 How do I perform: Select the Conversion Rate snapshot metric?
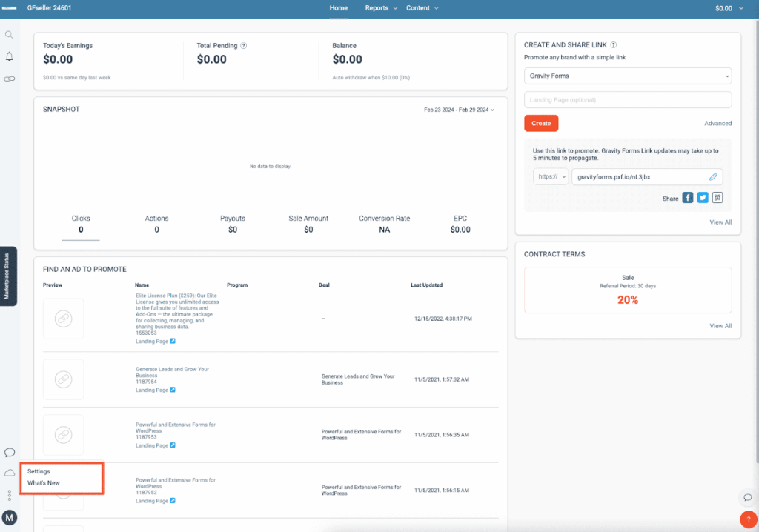click(385, 224)
